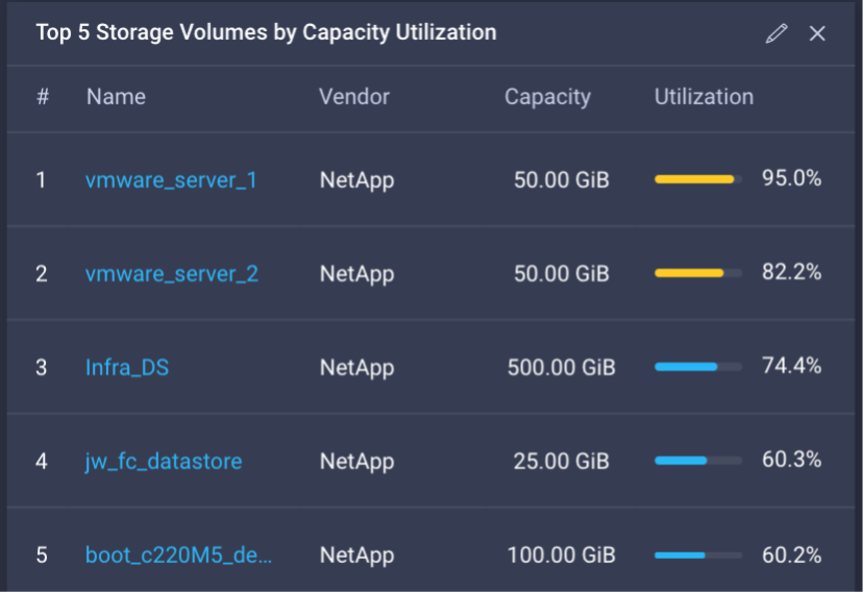Click the NetApp vendor label for Infra_DS
Viewport: 866px width, 595px height.
point(356,366)
